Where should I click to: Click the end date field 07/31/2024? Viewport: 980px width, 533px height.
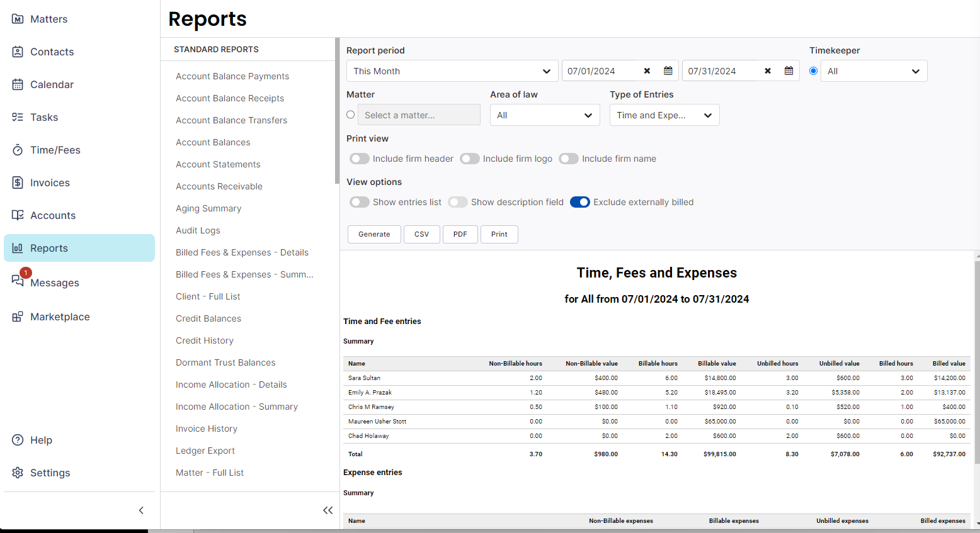[722, 71]
